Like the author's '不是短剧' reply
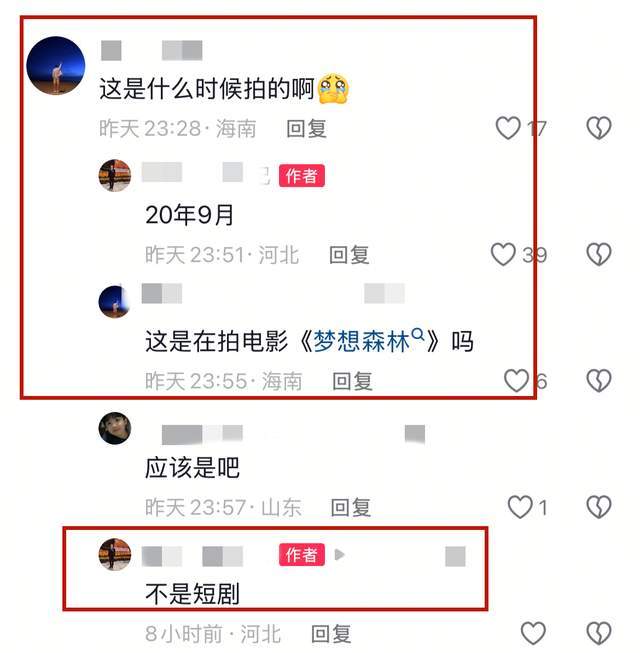Viewport: 640px width, 653px height. (533, 633)
